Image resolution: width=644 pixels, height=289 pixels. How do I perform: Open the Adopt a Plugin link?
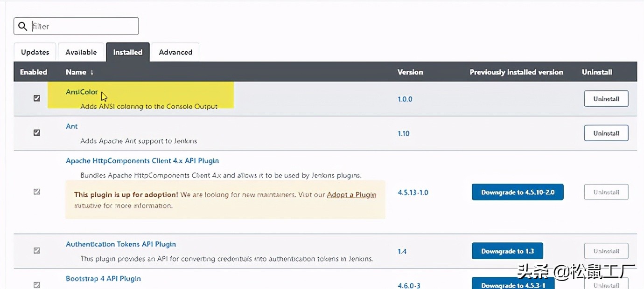coord(351,194)
